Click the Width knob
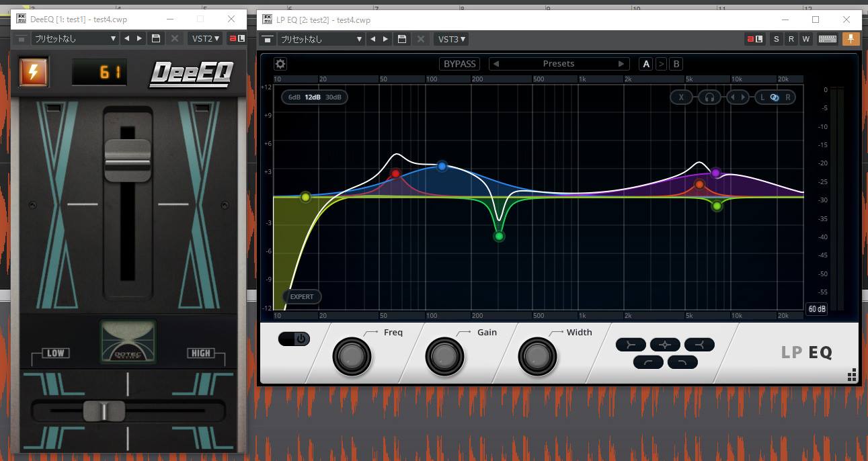The image size is (868, 461). click(537, 356)
